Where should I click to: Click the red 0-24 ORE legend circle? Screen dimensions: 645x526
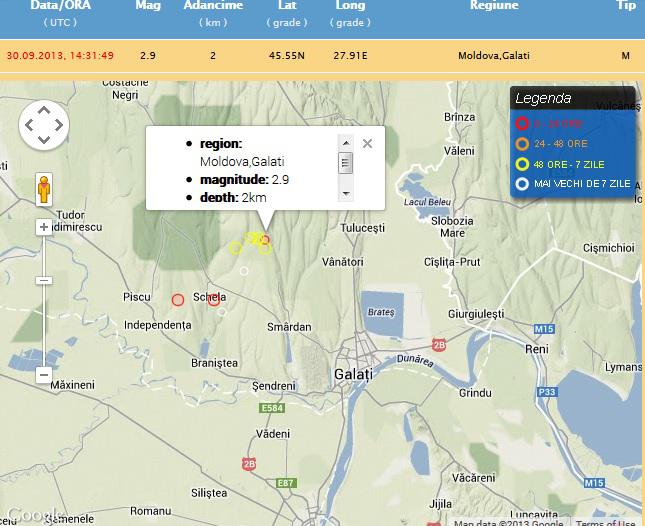(x=521, y=124)
